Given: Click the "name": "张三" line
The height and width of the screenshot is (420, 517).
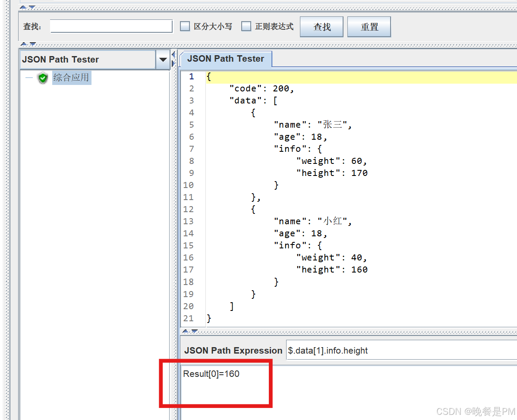Looking at the screenshot, I should tap(312, 125).
